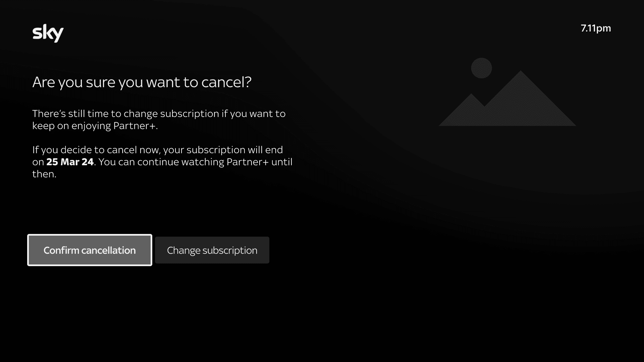The width and height of the screenshot is (644, 362).
Task: Click the word 'cancel?' in the heading
Action: tap(226, 82)
